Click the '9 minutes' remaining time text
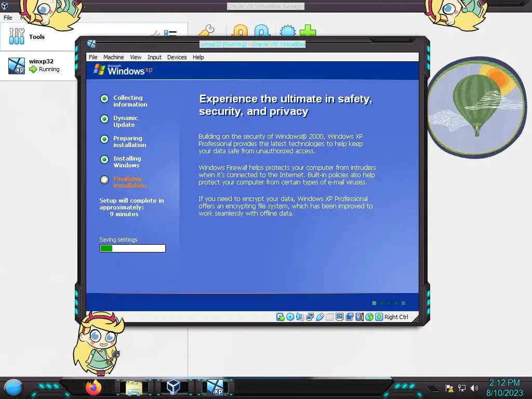 (x=124, y=214)
